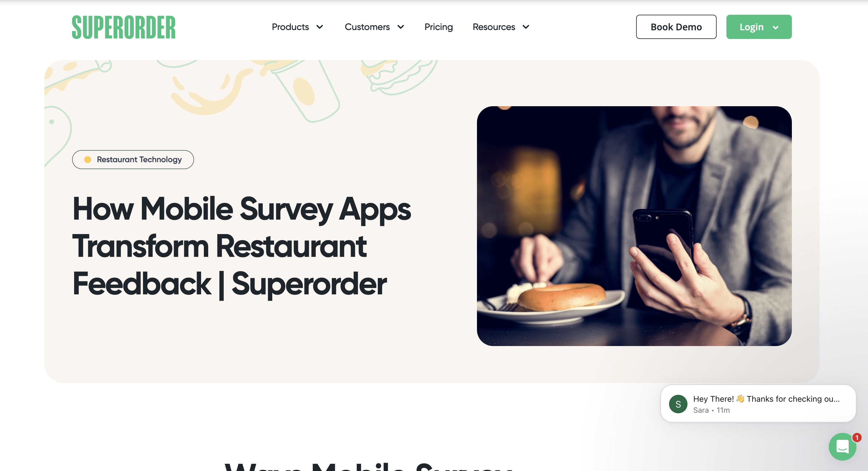The height and width of the screenshot is (471, 868).
Task: Click Sara's green S avatar
Action: point(678,404)
